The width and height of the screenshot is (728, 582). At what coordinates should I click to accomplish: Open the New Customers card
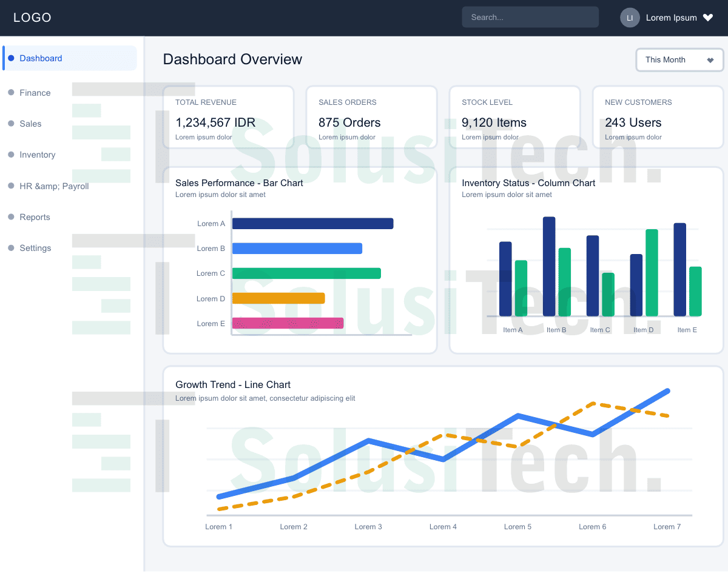[x=658, y=117]
